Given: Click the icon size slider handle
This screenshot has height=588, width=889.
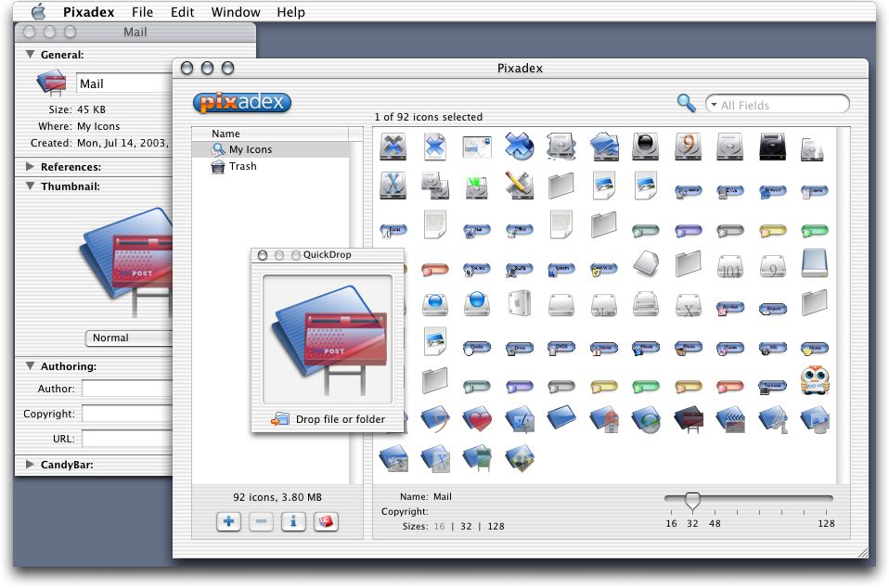Looking at the screenshot, I should tap(692, 500).
